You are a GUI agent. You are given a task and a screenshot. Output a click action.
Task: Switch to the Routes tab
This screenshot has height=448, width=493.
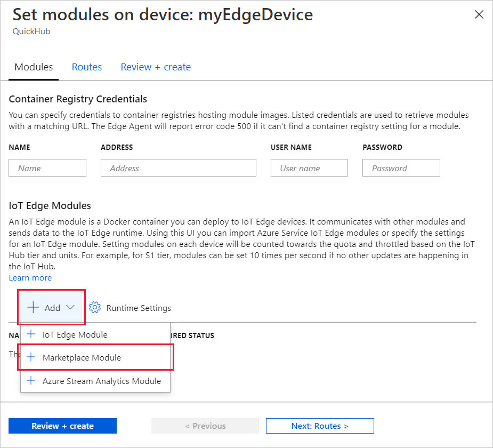click(x=87, y=67)
